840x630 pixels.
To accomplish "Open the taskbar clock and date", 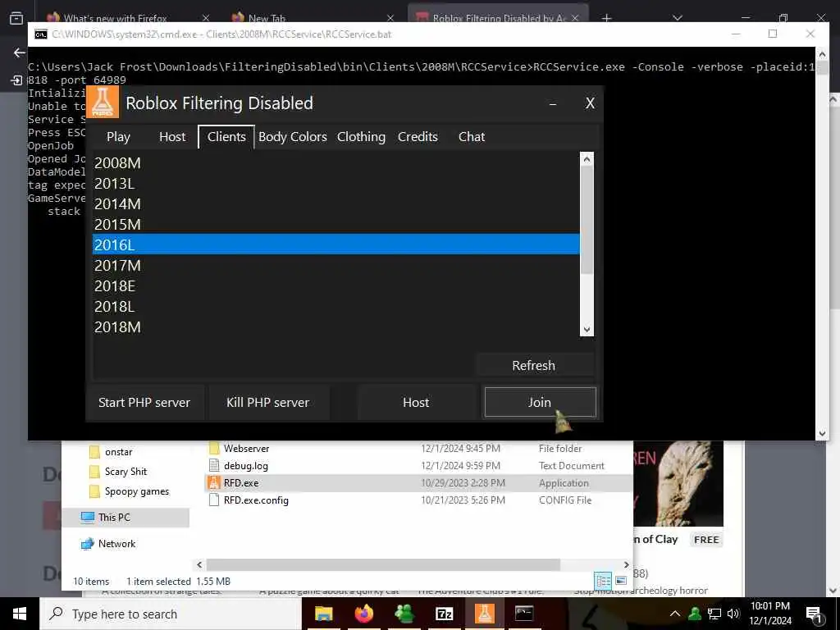I will coord(770,614).
